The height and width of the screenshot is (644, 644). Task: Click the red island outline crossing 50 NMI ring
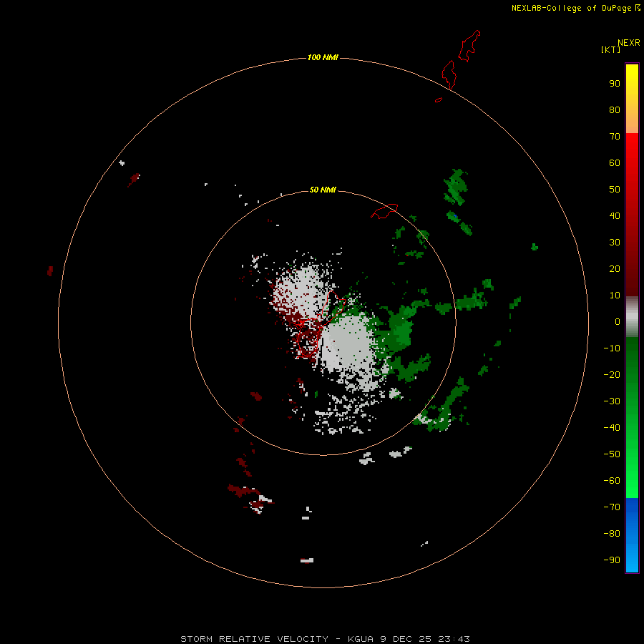click(x=384, y=211)
